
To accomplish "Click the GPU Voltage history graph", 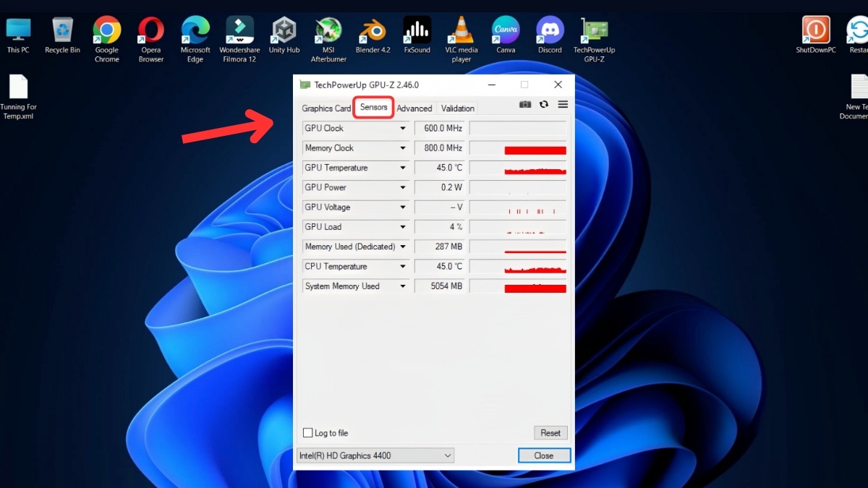I will pyautogui.click(x=518, y=207).
